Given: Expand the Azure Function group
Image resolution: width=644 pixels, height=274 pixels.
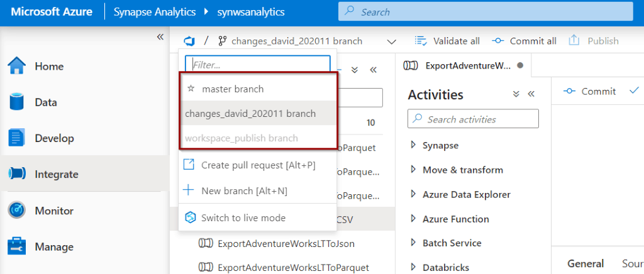Looking at the screenshot, I should [x=413, y=219].
